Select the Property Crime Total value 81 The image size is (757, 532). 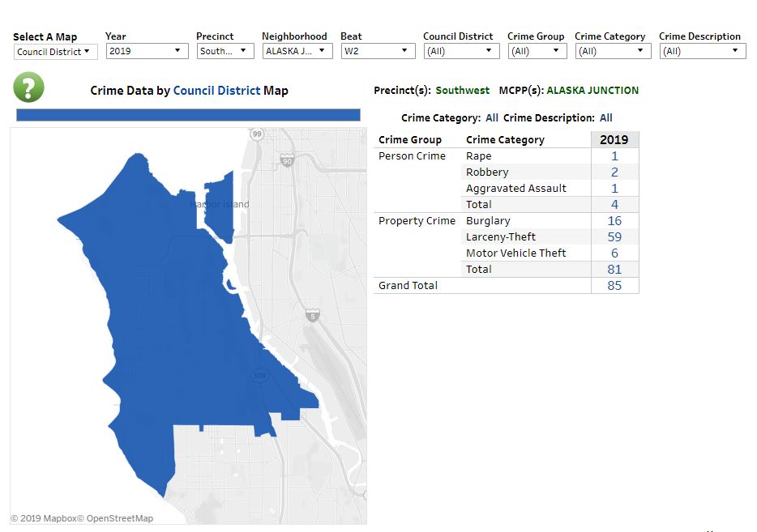[x=614, y=269]
